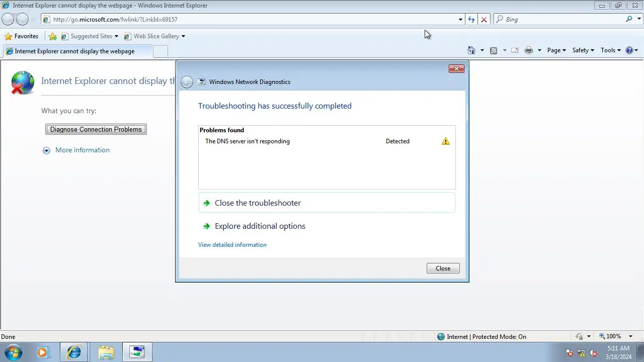
Task: Open the Help question mark menu
Action: click(x=631, y=50)
